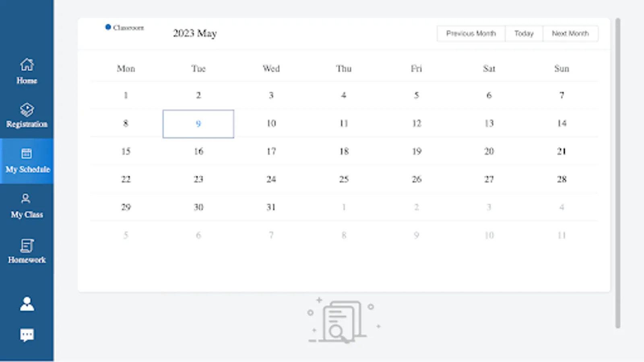
Task: Click the Homework menu label
Action: (x=27, y=260)
